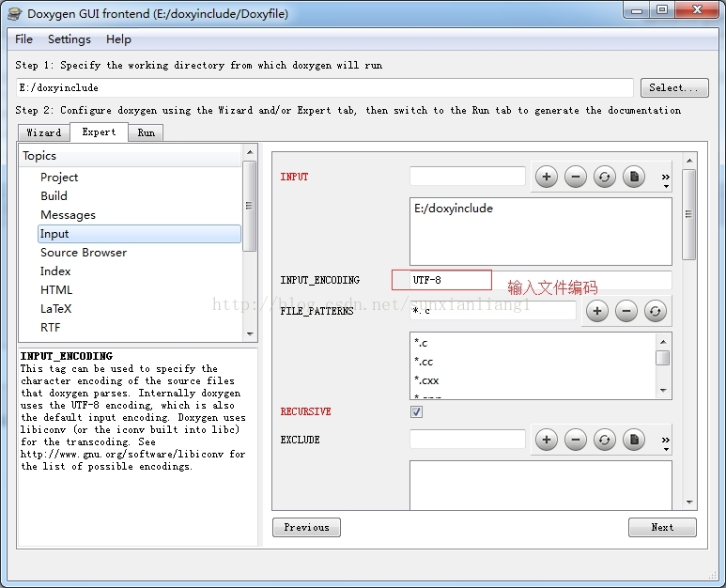Click settings panel scroll-down arrow
Image resolution: width=726 pixels, height=588 pixels.
[x=689, y=503]
